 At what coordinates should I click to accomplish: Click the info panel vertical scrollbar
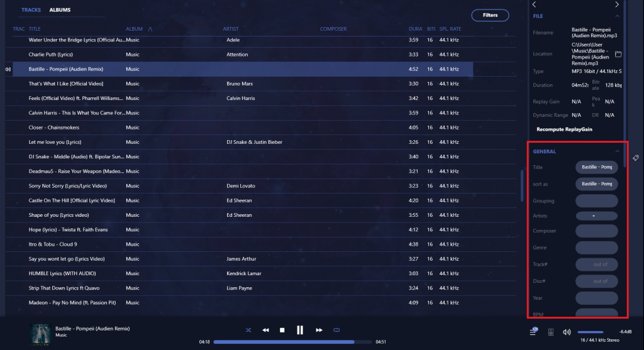click(x=625, y=82)
